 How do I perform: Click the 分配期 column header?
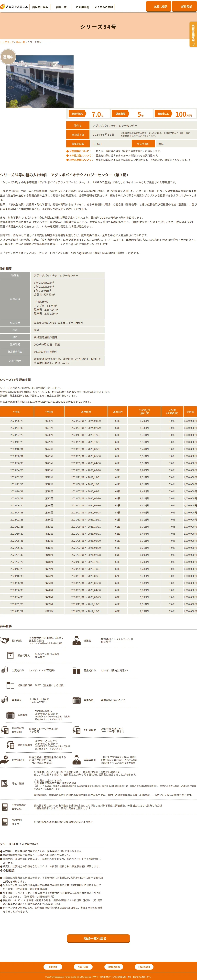pyautogui.click(x=49, y=412)
